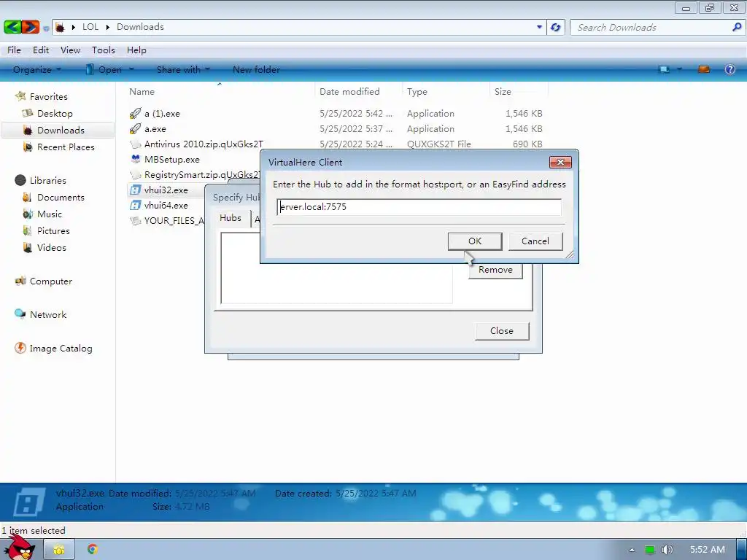Image resolution: width=747 pixels, height=560 pixels.
Task: Click Downloads in the address breadcrumb
Action: (x=140, y=27)
